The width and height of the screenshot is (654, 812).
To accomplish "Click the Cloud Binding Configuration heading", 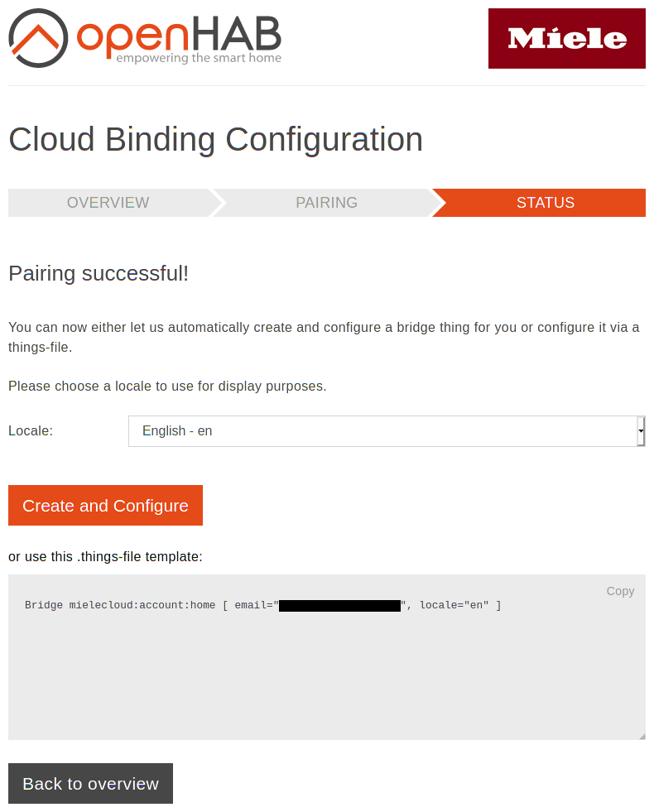I will [215, 140].
